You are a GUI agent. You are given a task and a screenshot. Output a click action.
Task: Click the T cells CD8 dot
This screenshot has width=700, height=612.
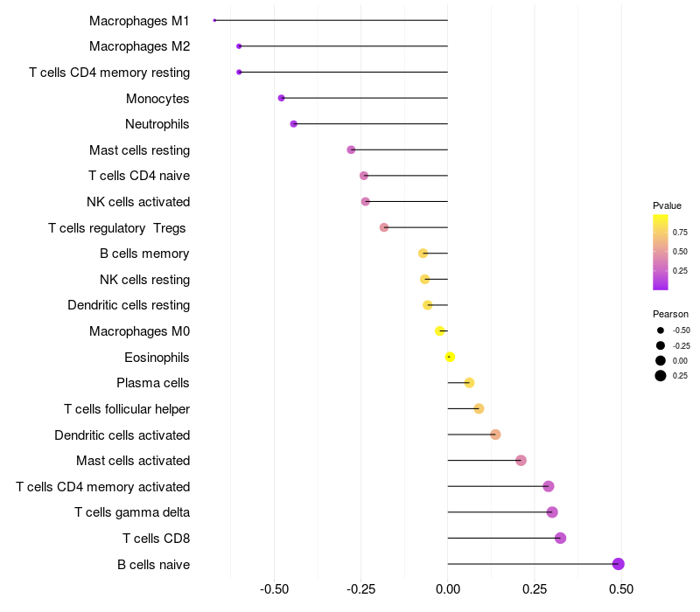pyautogui.click(x=560, y=538)
